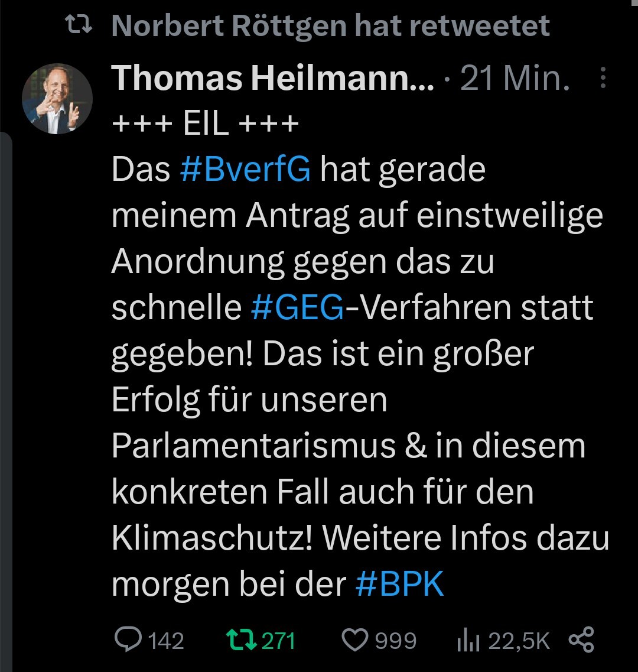
Task: Like the tweet with the heart icon
Action: (355, 640)
